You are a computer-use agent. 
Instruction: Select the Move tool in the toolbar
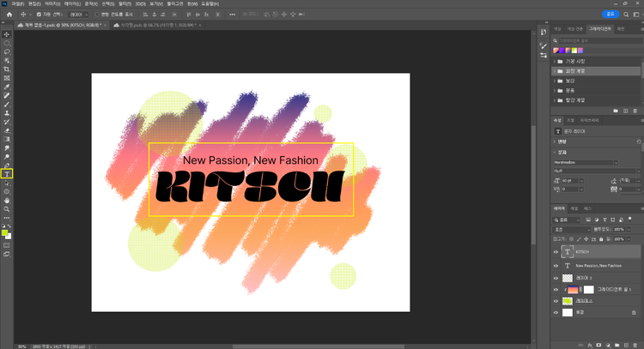pos(7,34)
